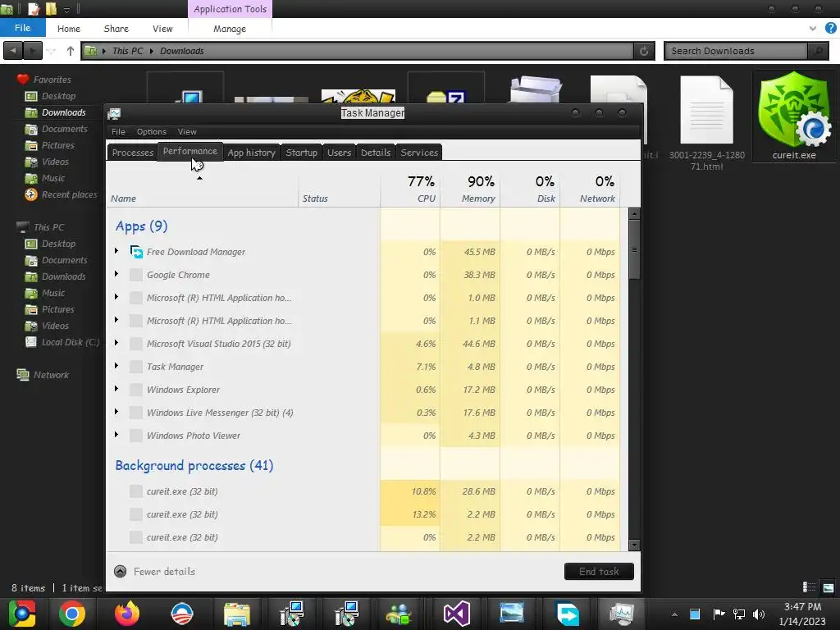Expand the Explorer ribbon chevron
The width and height of the screenshot is (840, 630).
tap(813, 29)
